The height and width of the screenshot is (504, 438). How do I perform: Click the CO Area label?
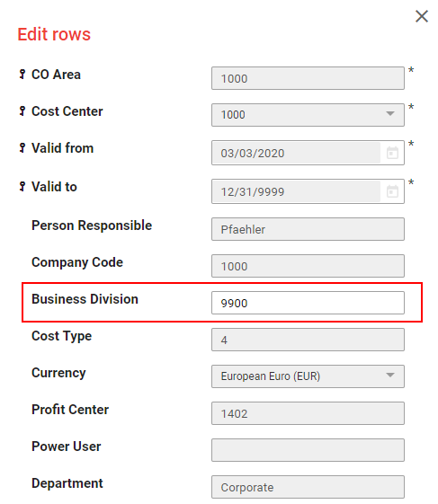pos(56,75)
